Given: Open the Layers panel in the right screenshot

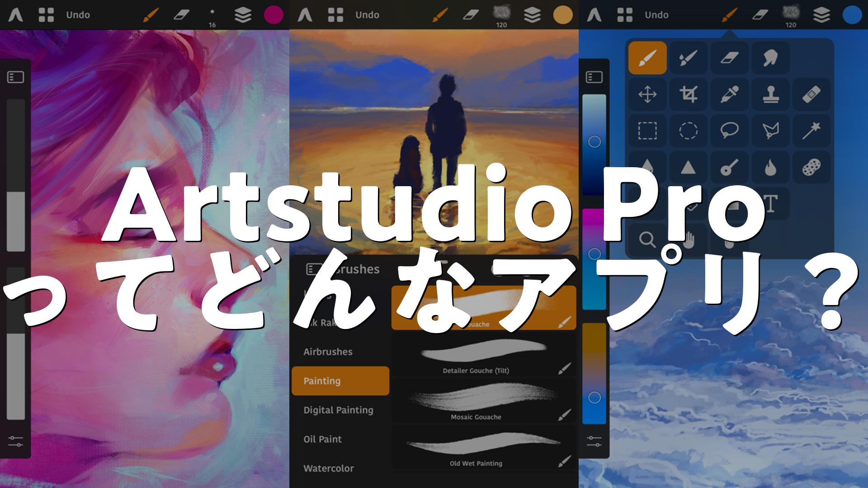Looking at the screenshot, I should [821, 15].
